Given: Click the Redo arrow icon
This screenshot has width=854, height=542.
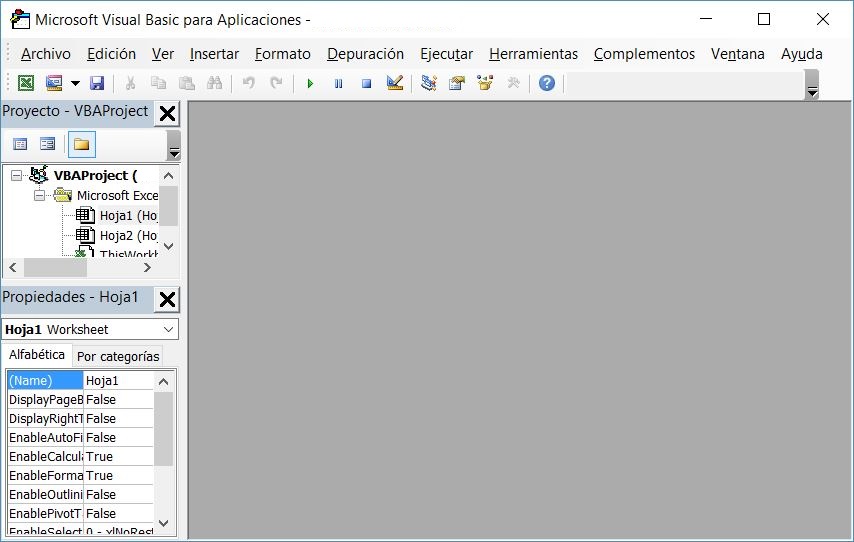Looking at the screenshot, I should 276,83.
